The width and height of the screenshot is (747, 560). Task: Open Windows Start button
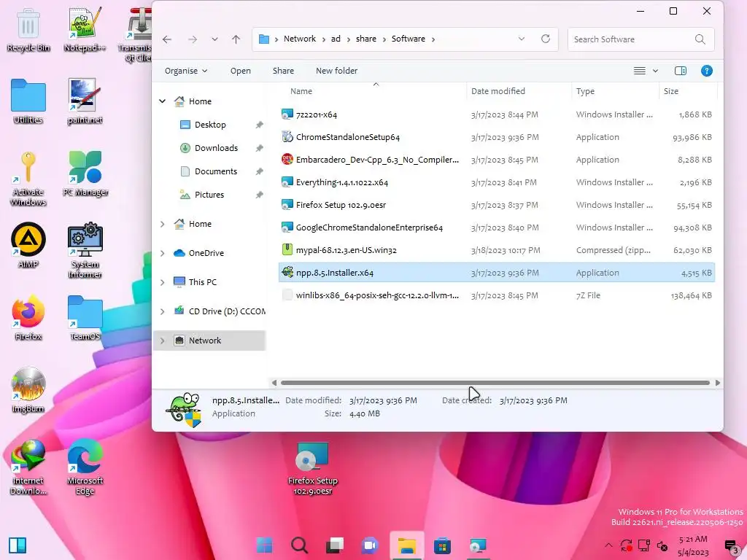(264, 545)
